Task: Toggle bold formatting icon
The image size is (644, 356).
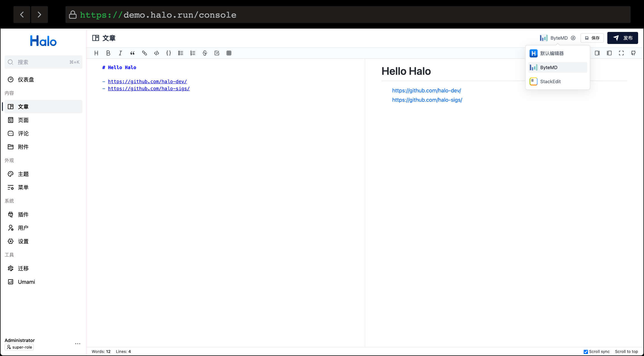Action: pos(108,53)
